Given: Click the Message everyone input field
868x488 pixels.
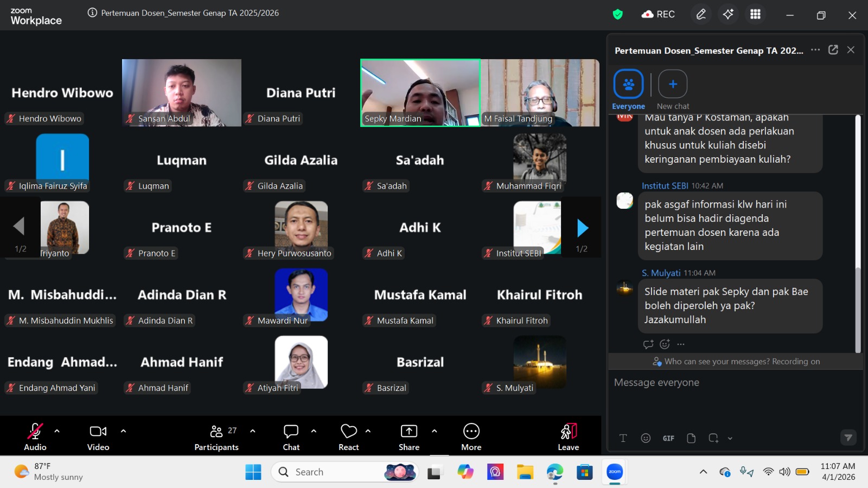Looking at the screenshot, I should (x=732, y=383).
